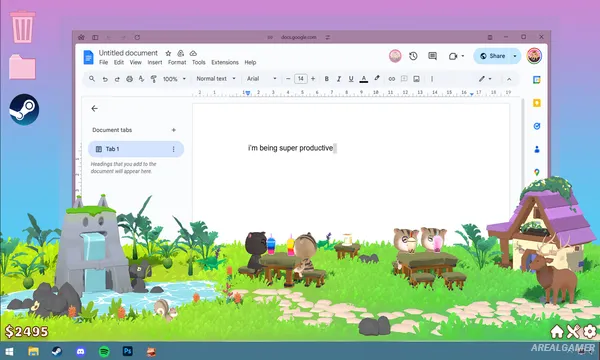Insert an image from toolbar

click(416, 79)
